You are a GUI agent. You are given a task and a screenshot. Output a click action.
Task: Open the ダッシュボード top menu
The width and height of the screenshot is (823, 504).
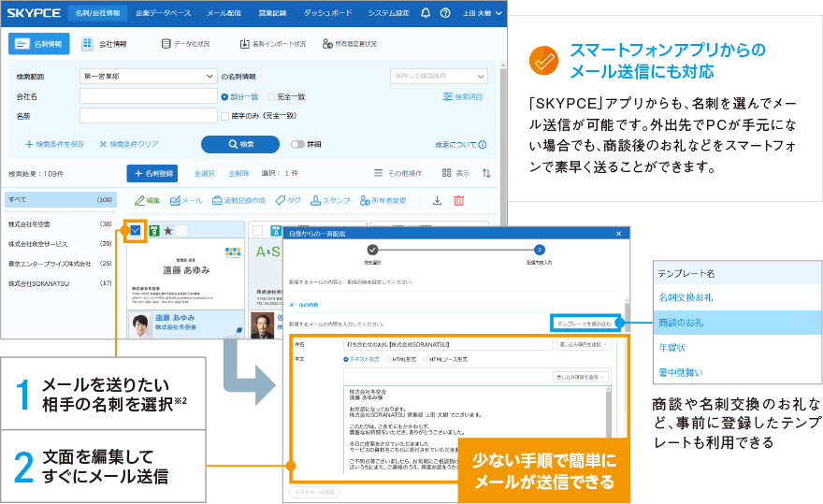click(x=327, y=12)
